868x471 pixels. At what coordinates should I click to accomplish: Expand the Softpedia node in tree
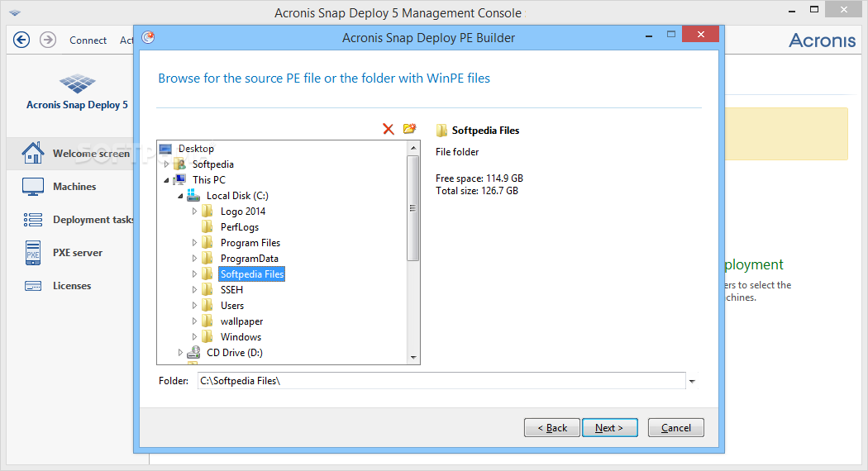click(166, 164)
